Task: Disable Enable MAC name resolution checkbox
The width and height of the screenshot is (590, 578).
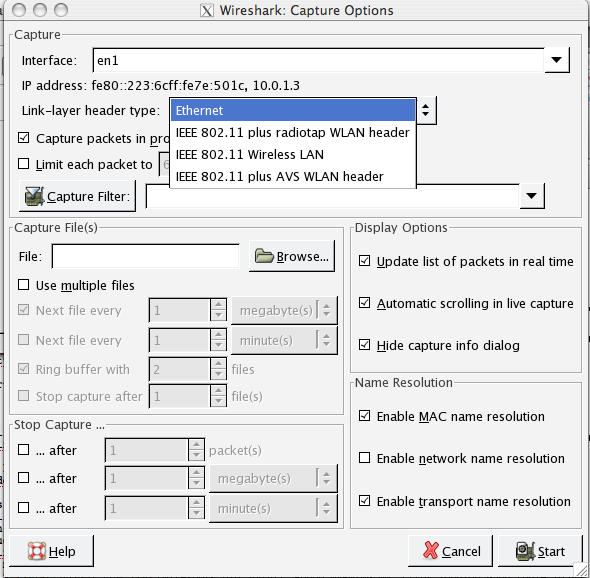Action: click(x=364, y=416)
